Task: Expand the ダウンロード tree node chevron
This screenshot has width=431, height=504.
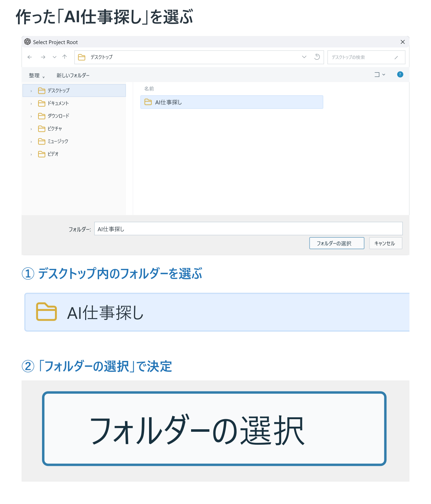Action: (31, 116)
